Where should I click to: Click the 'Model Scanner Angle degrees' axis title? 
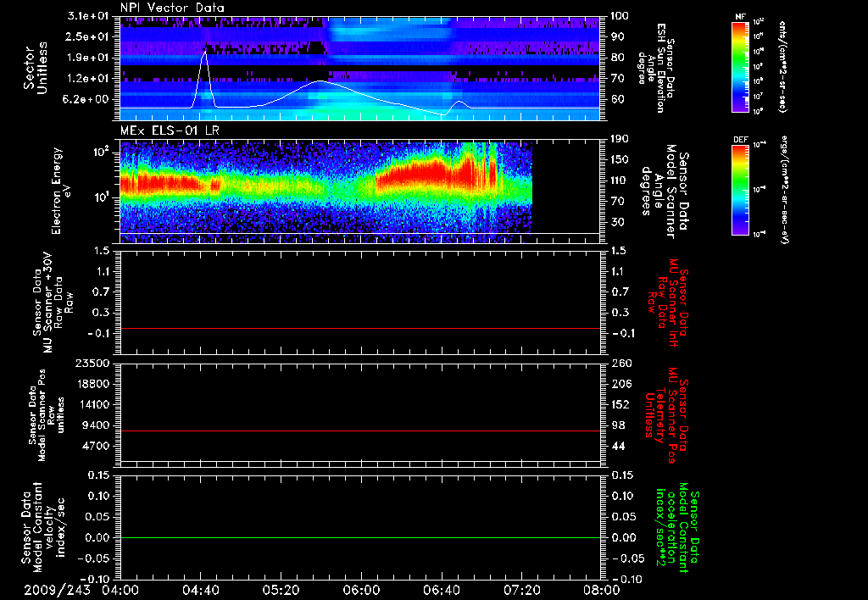click(x=665, y=192)
